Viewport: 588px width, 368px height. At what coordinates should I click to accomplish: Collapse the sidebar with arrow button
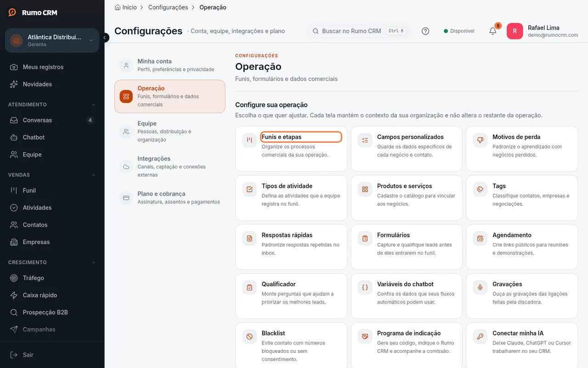(x=105, y=37)
